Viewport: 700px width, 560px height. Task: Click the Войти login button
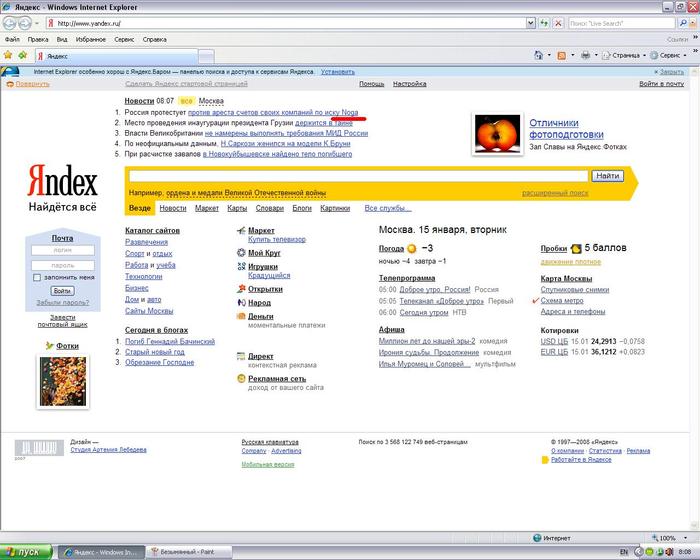pyautogui.click(x=62, y=291)
